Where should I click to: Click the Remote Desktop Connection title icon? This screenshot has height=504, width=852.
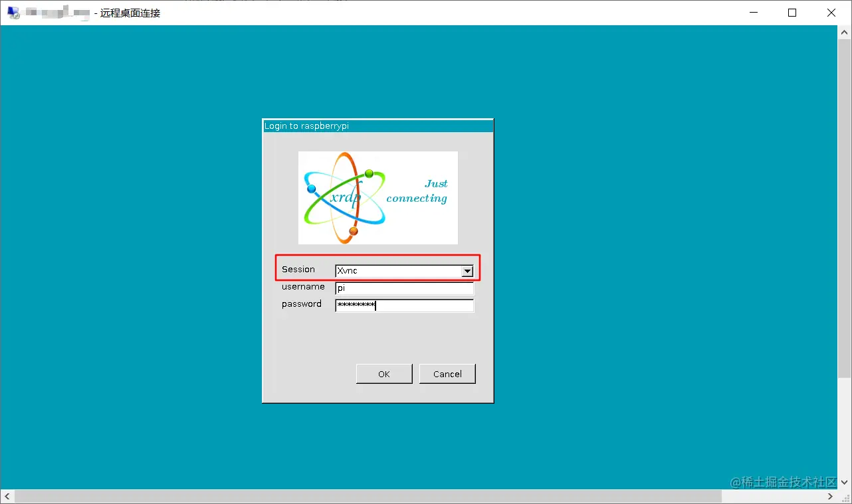coord(13,13)
